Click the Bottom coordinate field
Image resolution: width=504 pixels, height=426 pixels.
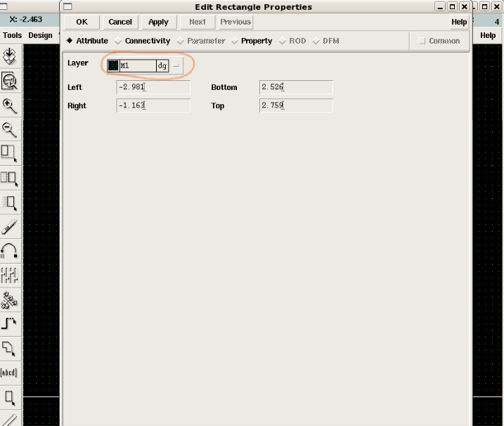pyautogui.click(x=296, y=87)
